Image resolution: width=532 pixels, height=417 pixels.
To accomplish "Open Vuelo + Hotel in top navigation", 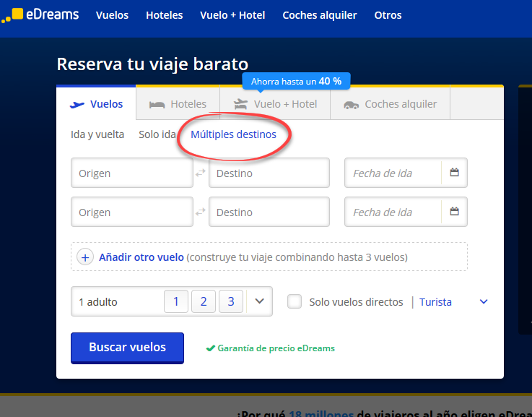I will pyautogui.click(x=232, y=15).
